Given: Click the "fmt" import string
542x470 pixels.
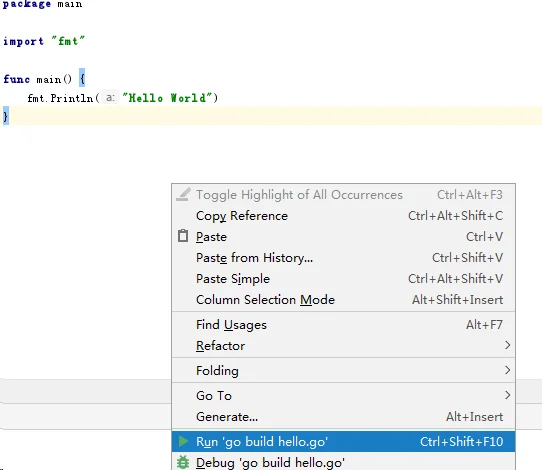Looking at the screenshot, I should click(x=68, y=41).
